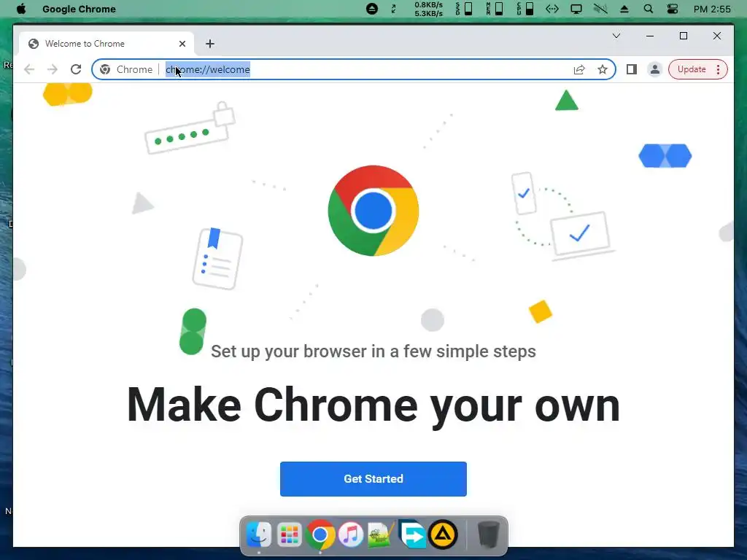Select the Welcome to Chrome tab

click(107, 44)
